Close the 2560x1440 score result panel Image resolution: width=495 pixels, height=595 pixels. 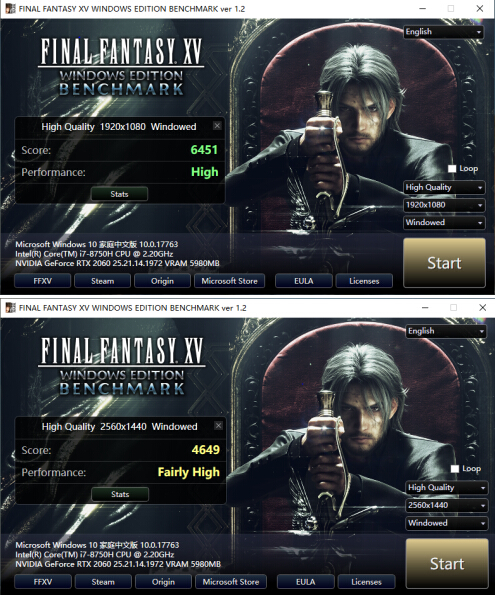(x=218, y=425)
